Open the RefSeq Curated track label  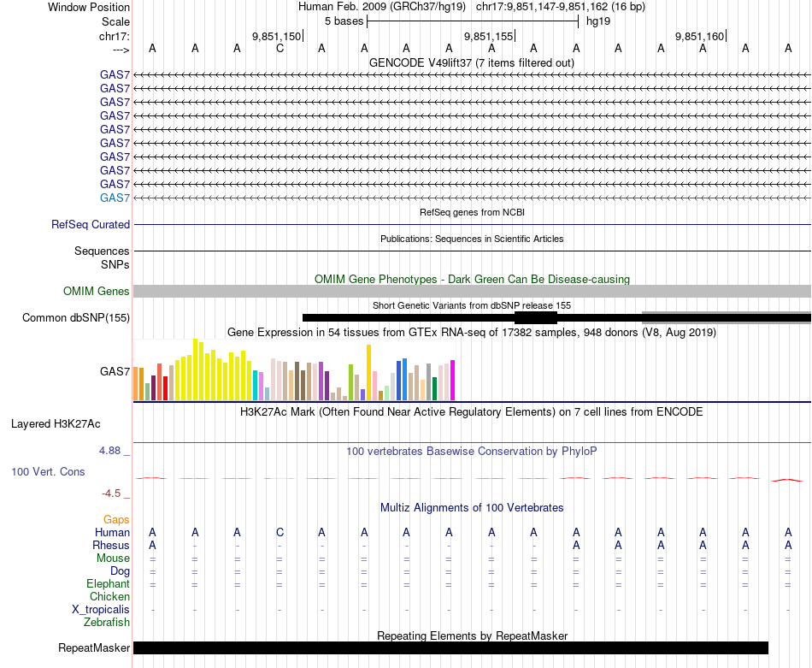pyautogui.click(x=91, y=225)
